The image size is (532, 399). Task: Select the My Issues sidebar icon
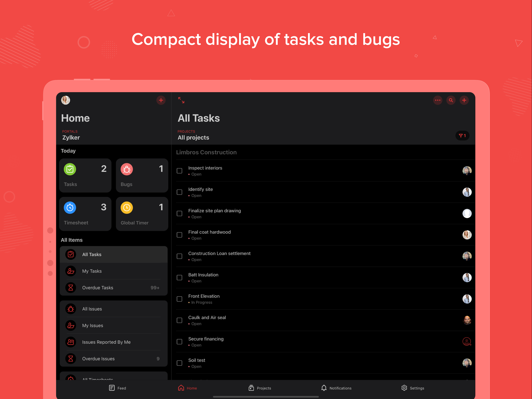click(x=71, y=325)
